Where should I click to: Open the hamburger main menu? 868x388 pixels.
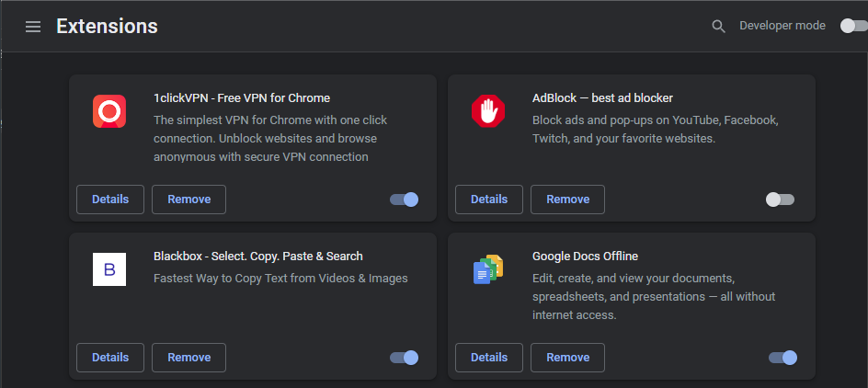[33, 27]
